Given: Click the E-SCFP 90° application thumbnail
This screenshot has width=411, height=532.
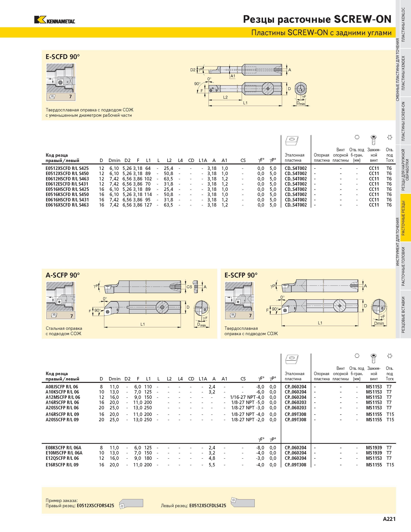Looking at the screenshot, I should click(240, 301).
